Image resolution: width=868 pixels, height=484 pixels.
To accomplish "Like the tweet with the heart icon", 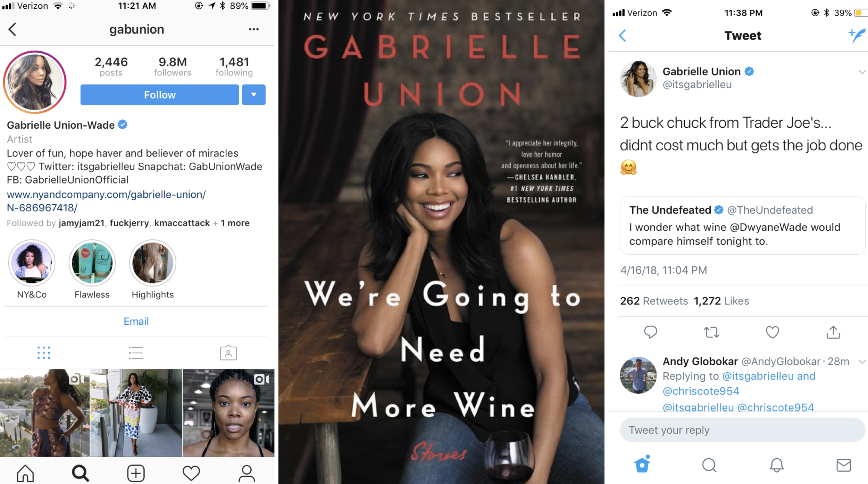I will tap(773, 332).
